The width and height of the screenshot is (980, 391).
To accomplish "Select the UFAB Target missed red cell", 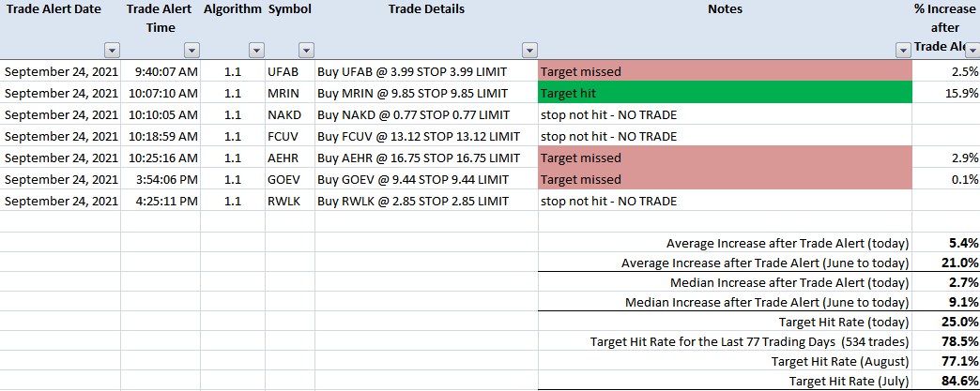I will pos(725,70).
